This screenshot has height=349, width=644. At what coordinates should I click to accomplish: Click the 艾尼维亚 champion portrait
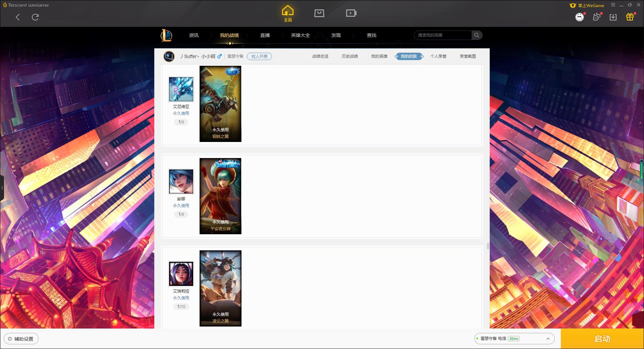181,89
